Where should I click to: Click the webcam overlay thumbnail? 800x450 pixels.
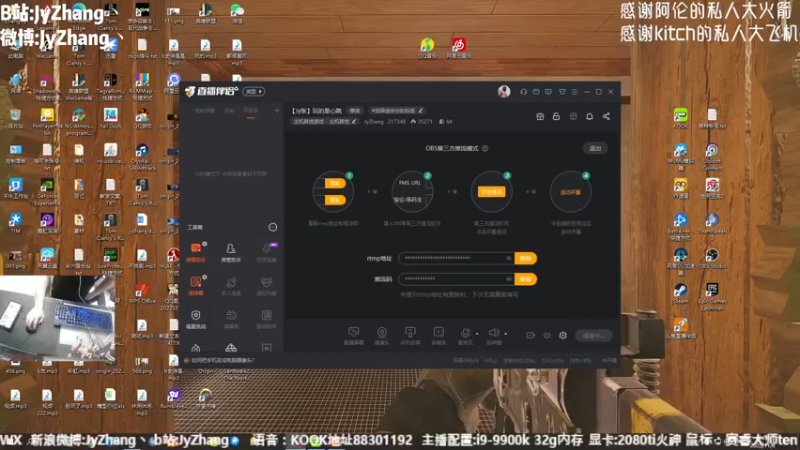[x=57, y=318]
